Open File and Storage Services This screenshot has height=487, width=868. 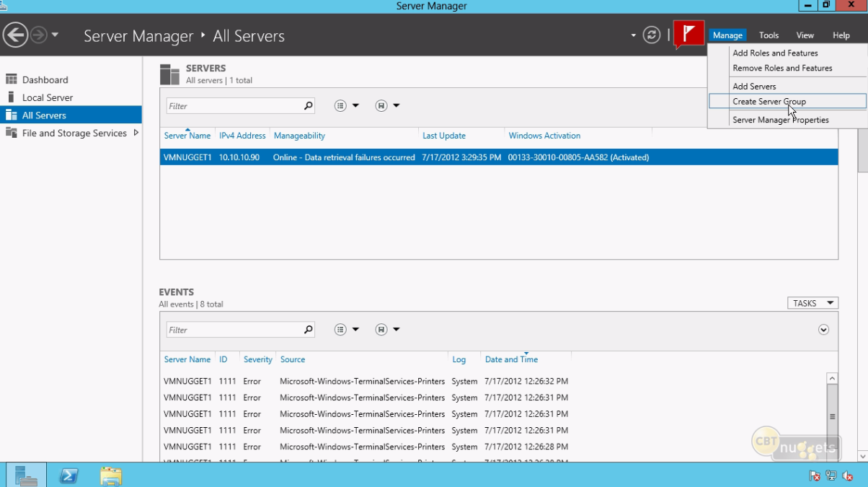pyautogui.click(x=74, y=133)
